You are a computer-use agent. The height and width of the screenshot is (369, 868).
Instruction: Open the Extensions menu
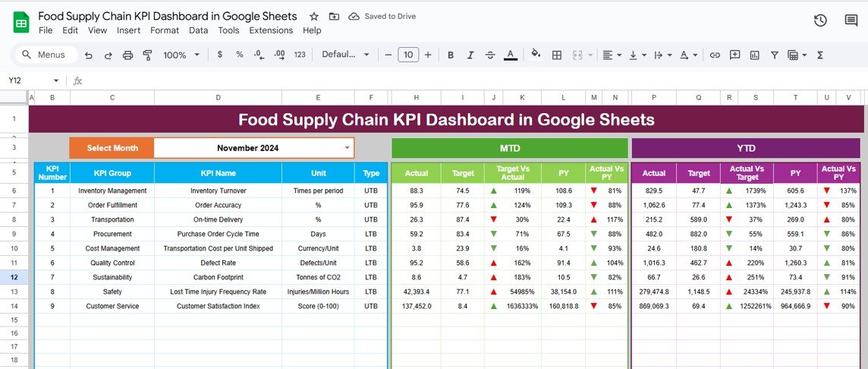(272, 30)
